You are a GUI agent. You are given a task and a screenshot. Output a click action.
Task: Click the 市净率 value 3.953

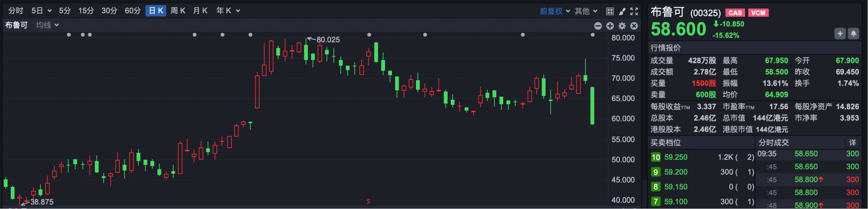pyautogui.click(x=849, y=118)
